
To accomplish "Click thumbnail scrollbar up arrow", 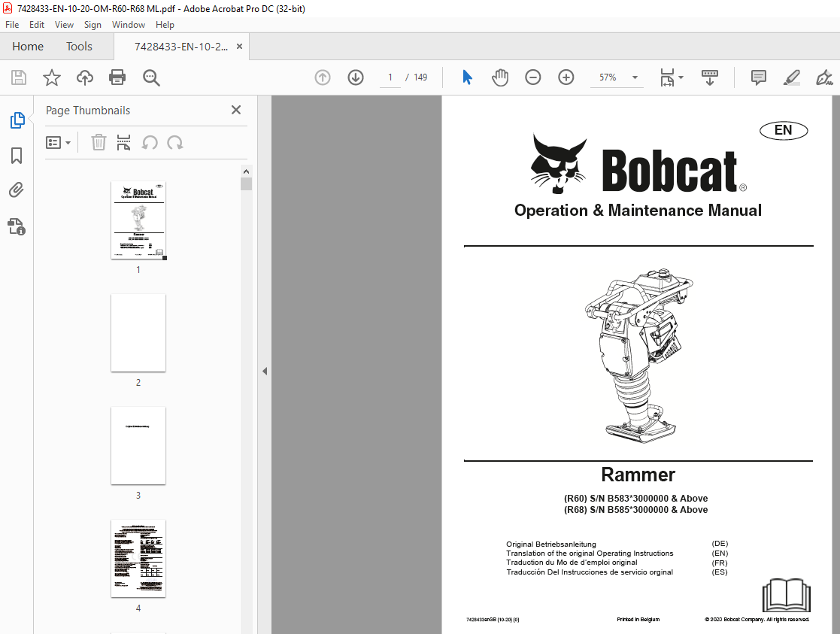I will pos(246,171).
